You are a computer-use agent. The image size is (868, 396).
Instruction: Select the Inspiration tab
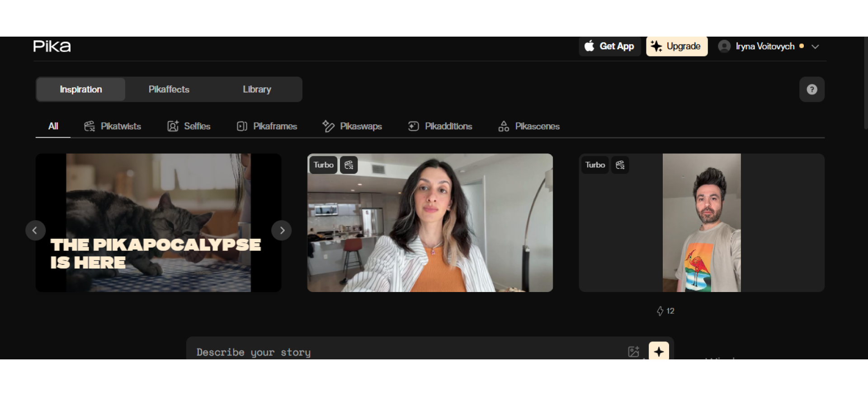81,90
